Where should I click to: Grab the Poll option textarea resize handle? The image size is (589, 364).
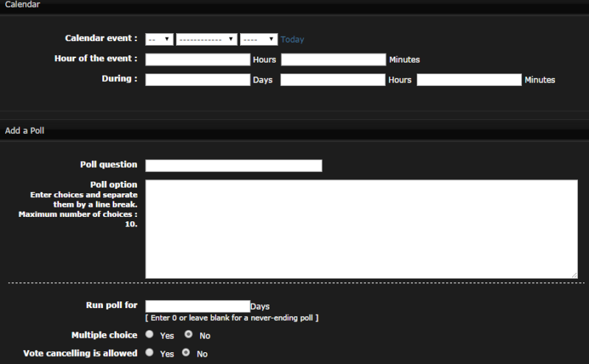click(574, 275)
